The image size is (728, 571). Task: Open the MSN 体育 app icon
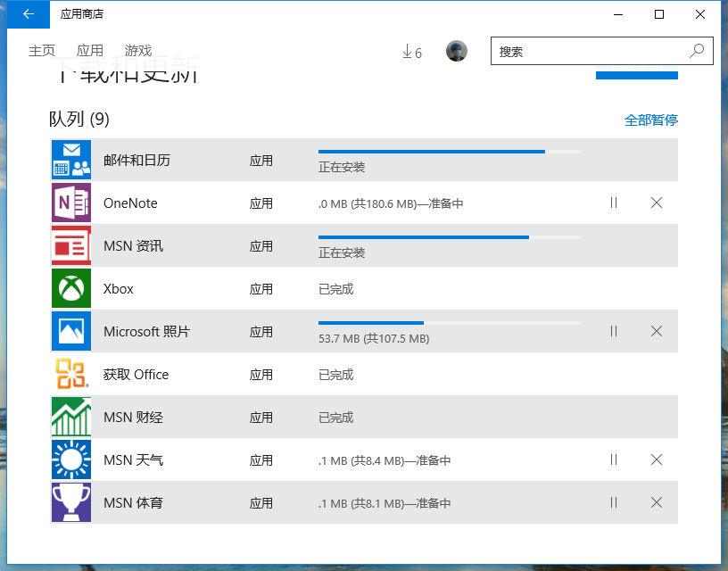pos(71,502)
